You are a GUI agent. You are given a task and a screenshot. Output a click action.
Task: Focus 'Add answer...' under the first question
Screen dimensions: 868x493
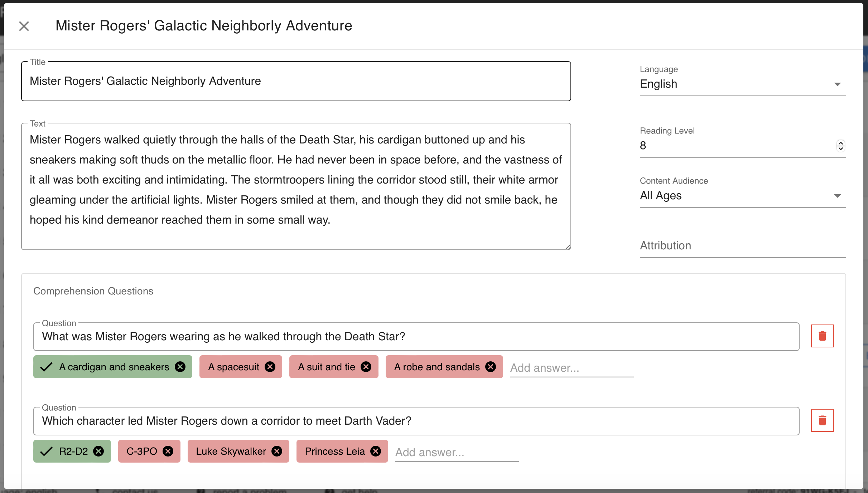click(572, 368)
